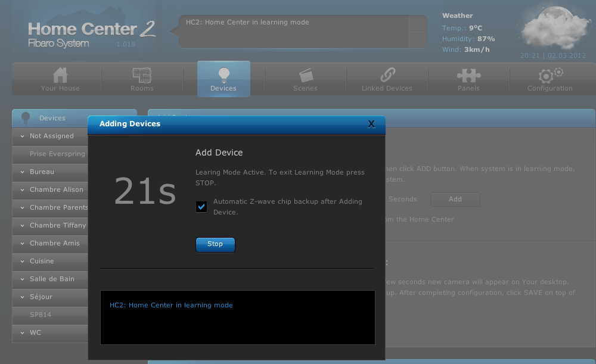
Task: Expand the Bureau room chevron
Action: (23, 172)
